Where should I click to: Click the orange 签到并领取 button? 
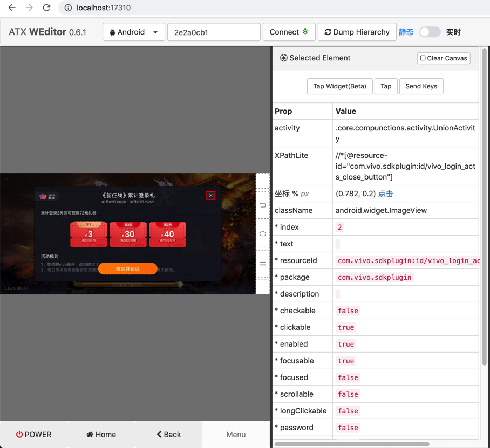click(x=127, y=269)
